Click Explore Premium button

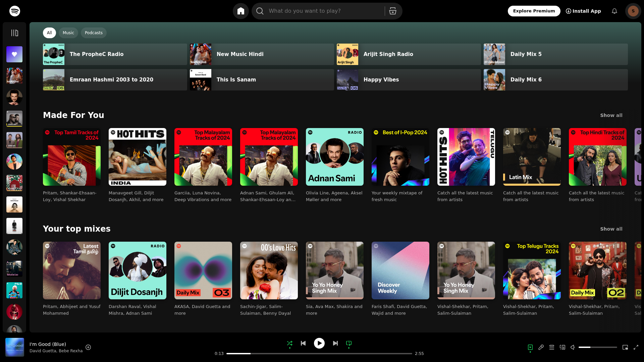pyautogui.click(x=534, y=11)
